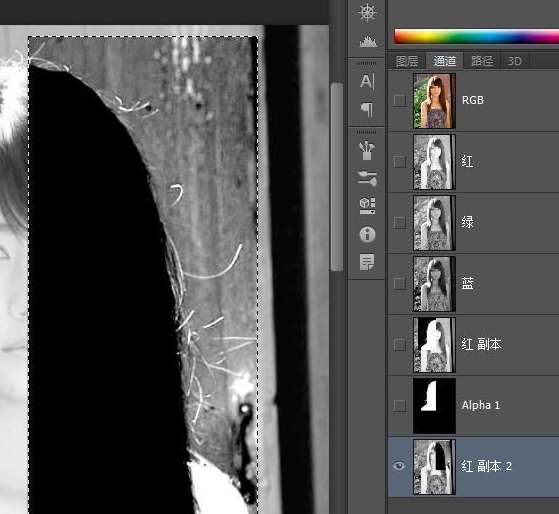The width and height of the screenshot is (559, 514).
Task: Click the canvas vertical scrollbar
Action: [337, 177]
